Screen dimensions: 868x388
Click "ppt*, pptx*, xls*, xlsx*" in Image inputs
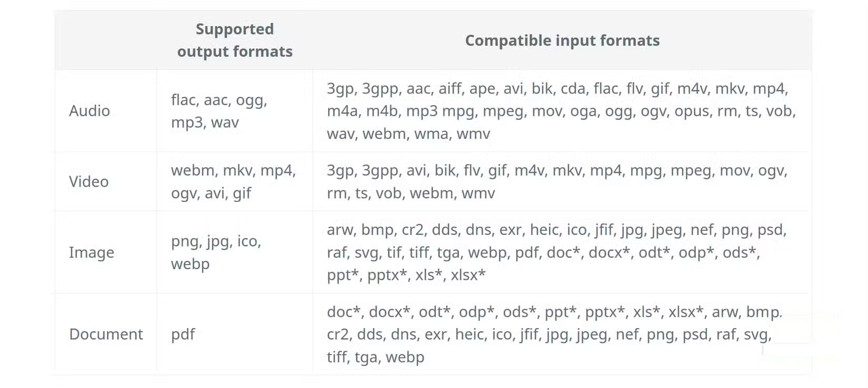coord(406,275)
